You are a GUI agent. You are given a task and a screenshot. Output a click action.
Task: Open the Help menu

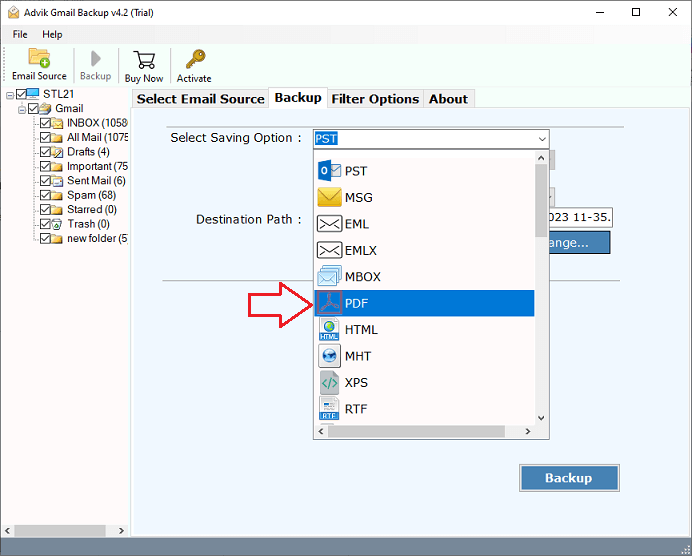click(52, 34)
